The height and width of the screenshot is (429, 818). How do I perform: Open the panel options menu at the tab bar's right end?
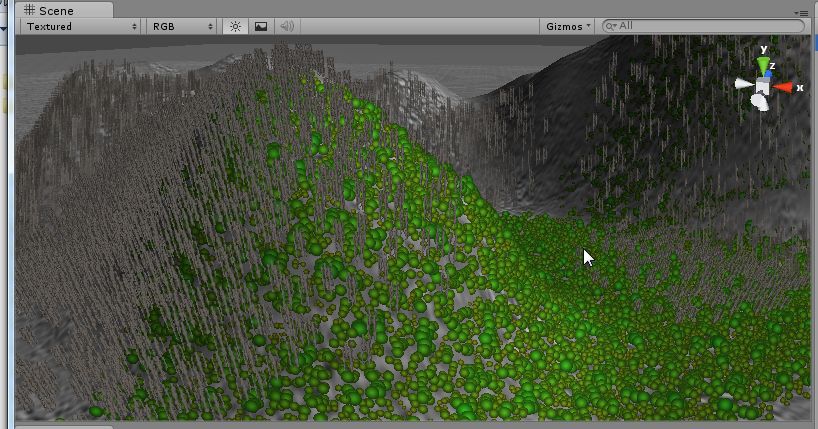point(801,12)
